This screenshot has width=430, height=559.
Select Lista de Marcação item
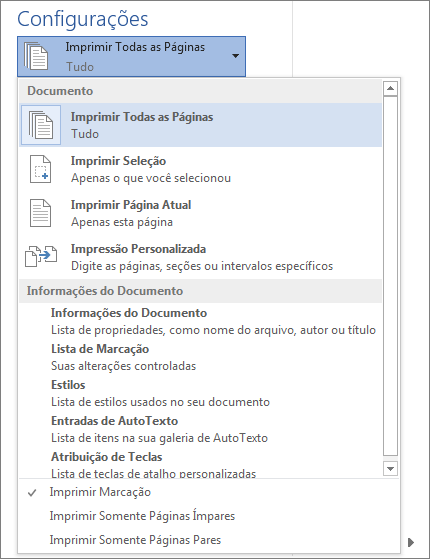pyautogui.click(x=200, y=357)
